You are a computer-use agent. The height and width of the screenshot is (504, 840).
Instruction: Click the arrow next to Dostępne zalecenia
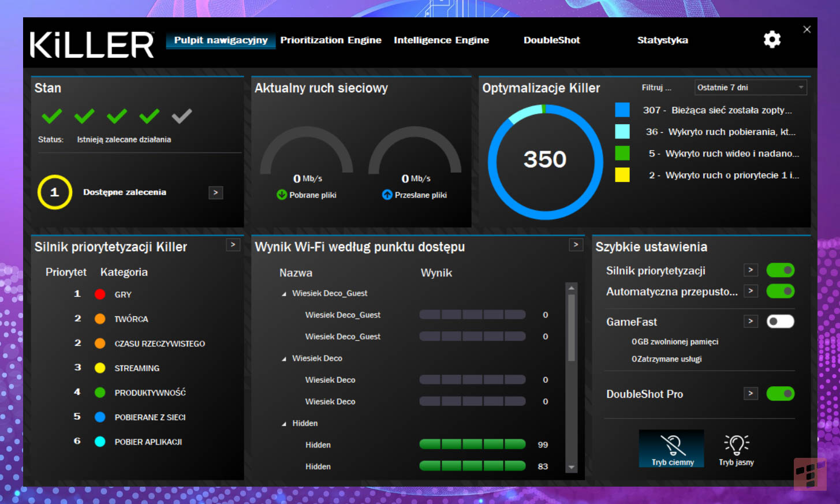pyautogui.click(x=215, y=192)
